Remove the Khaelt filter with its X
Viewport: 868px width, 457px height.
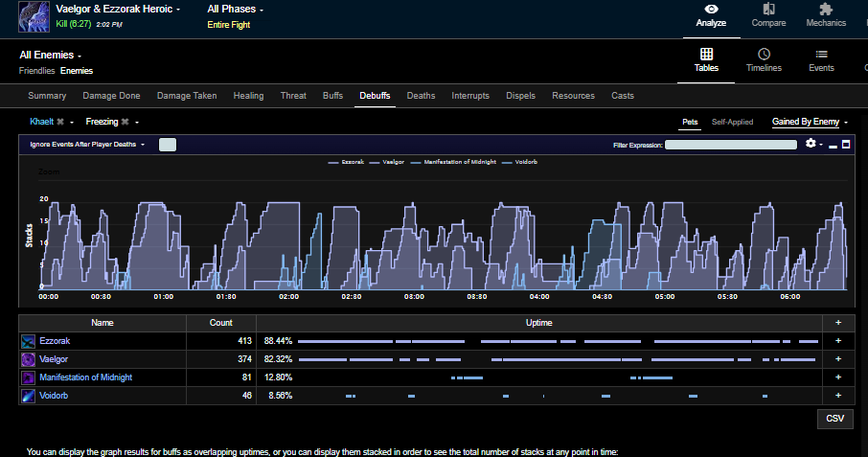tap(60, 122)
